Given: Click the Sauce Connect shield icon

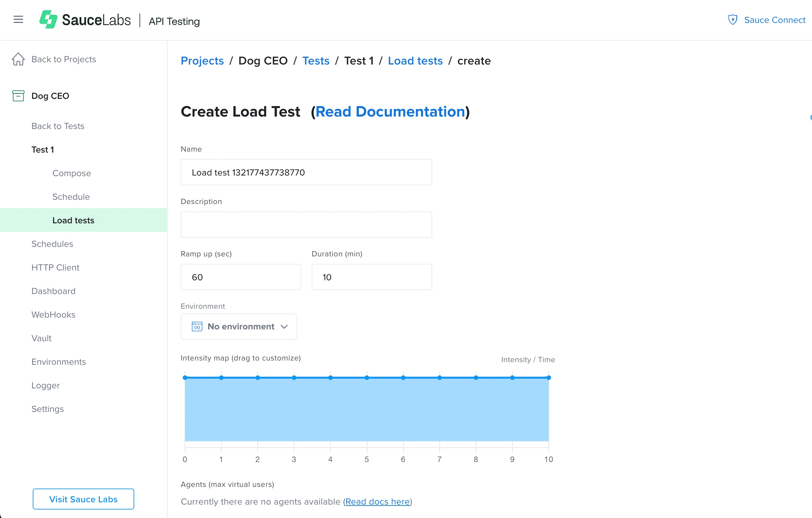Looking at the screenshot, I should click(732, 20).
